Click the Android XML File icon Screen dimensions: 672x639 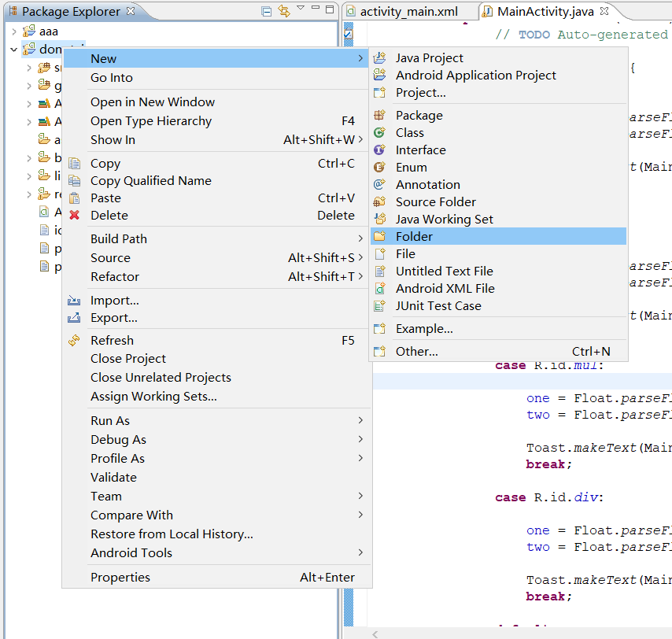click(x=380, y=289)
